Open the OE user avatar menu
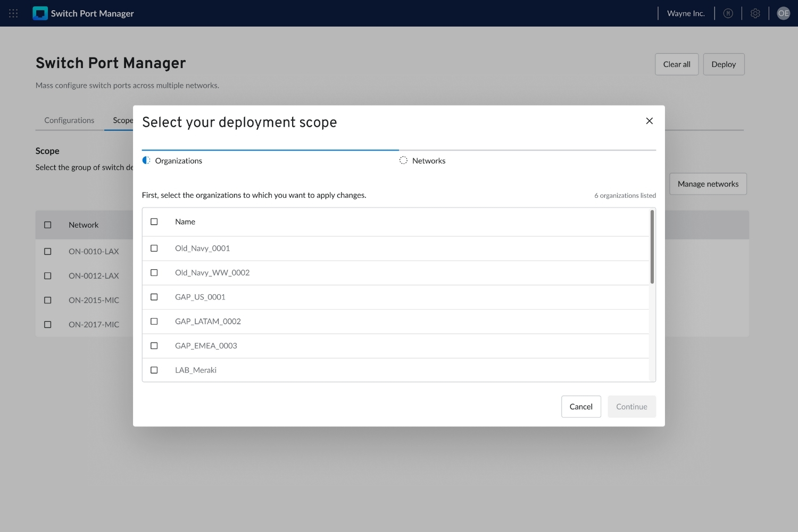 coord(784,13)
